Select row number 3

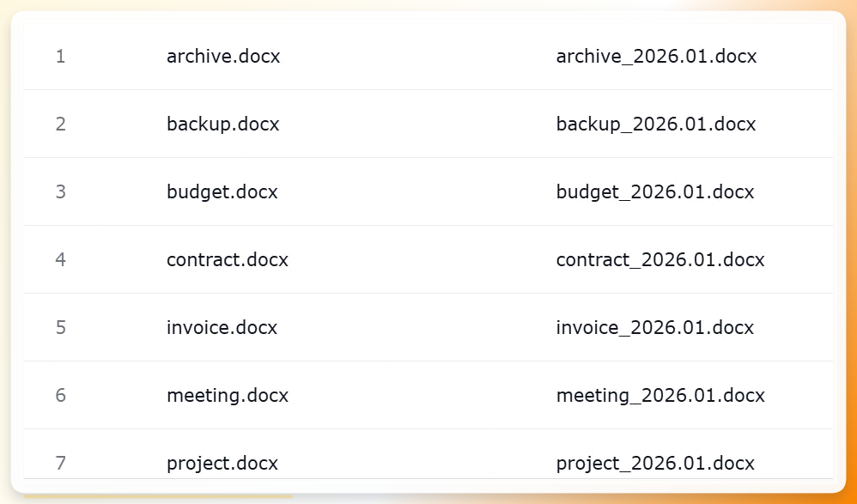(x=61, y=191)
